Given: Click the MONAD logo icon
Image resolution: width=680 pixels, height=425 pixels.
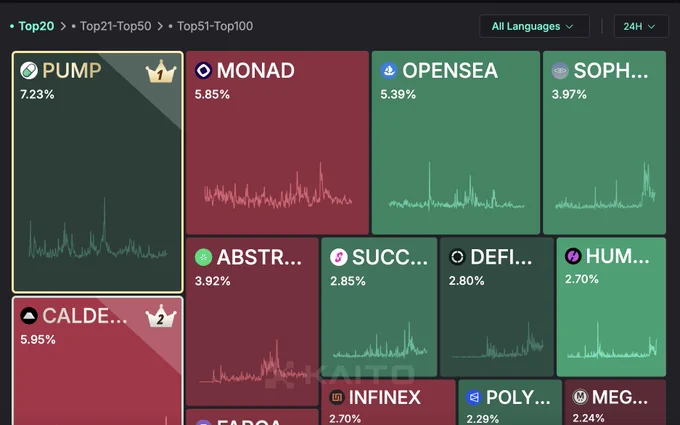Looking at the screenshot, I should pos(203,70).
